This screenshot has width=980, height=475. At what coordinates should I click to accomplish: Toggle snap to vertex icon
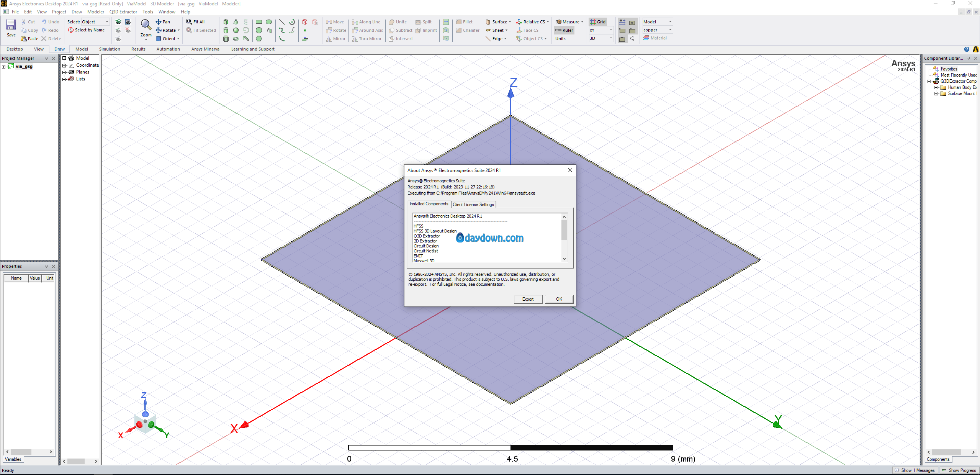(x=622, y=30)
